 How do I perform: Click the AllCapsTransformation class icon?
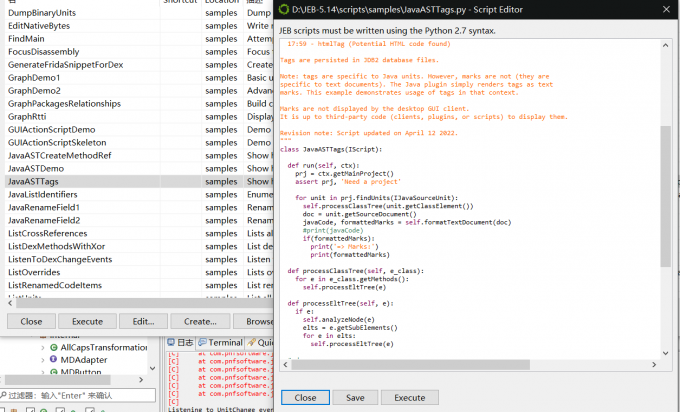click(54, 347)
